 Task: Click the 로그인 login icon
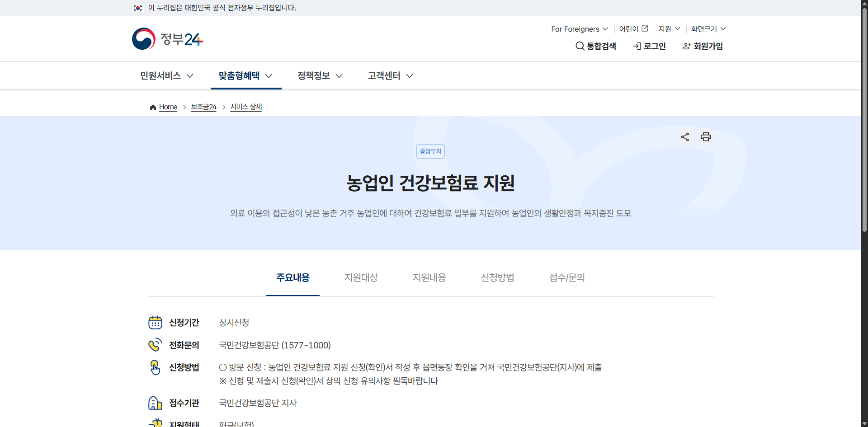click(x=637, y=46)
